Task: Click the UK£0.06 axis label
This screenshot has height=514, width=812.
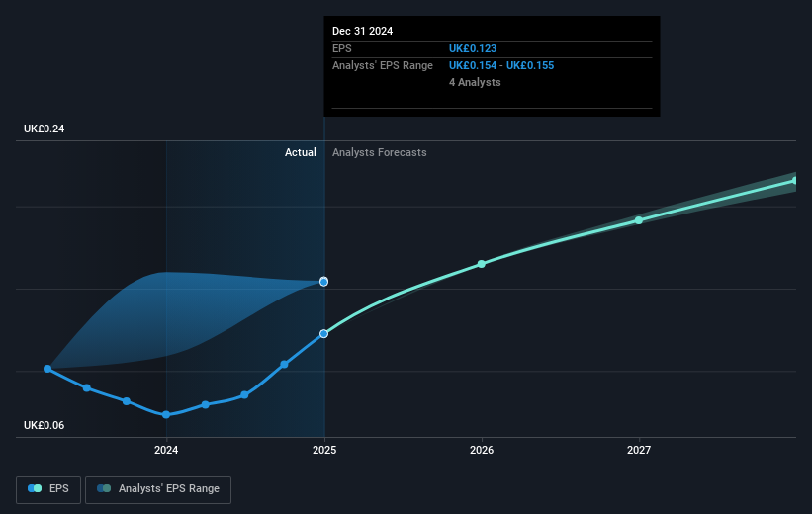Action: tap(45, 425)
